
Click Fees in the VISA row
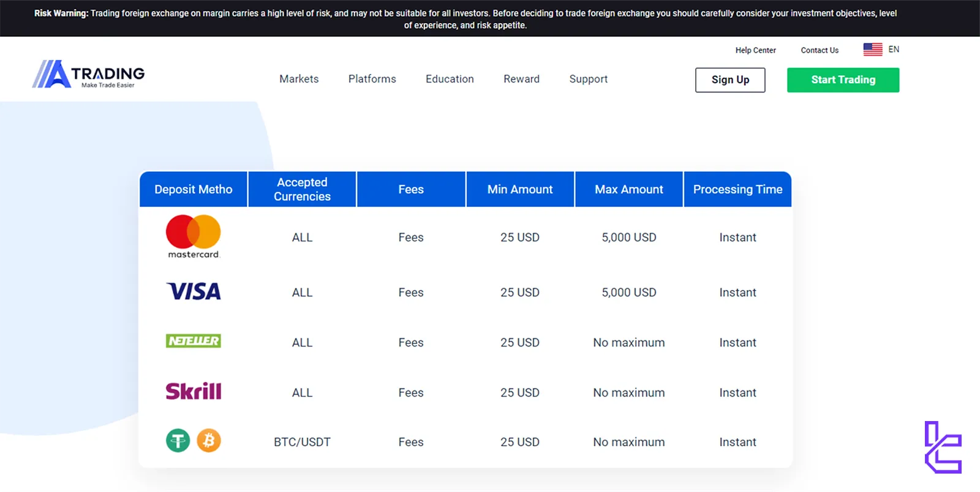(411, 293)
